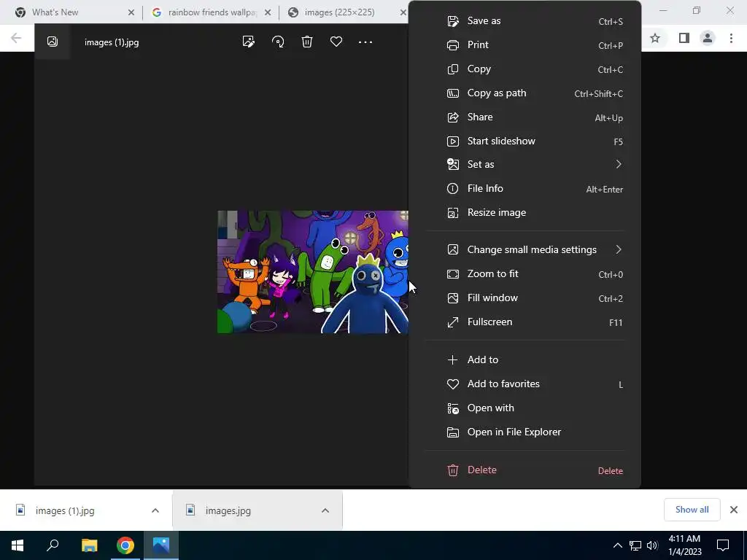
Task: Expand options for images (1).jpg download
Action: (x=155, y=510)
